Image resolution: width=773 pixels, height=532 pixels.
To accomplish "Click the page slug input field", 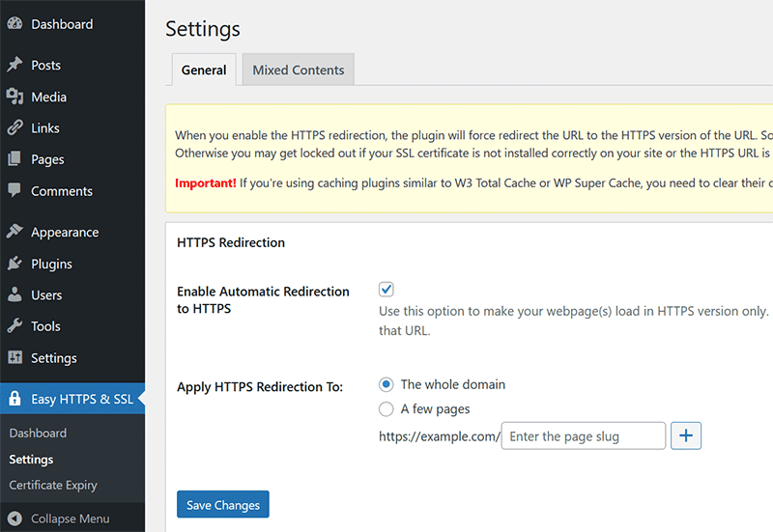I will point(584,436).
